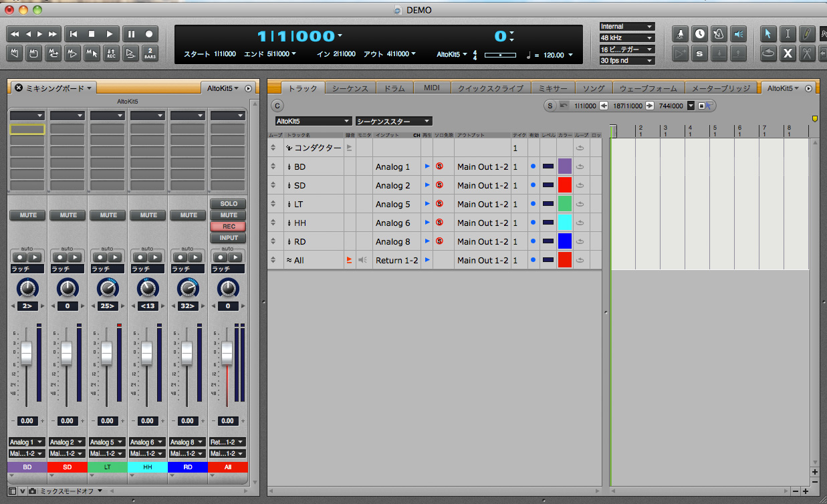Click the Mute tool X icon
The height and width of the screenshot is (504, 827).
pos(788,53)
